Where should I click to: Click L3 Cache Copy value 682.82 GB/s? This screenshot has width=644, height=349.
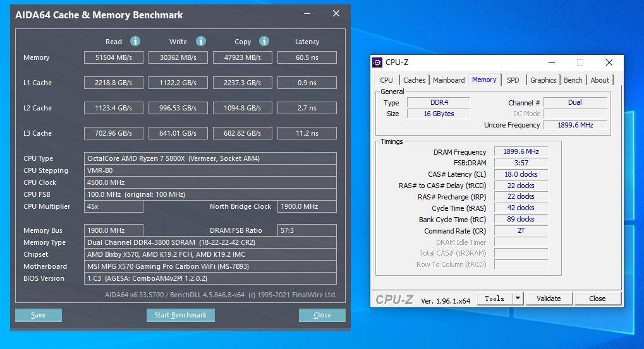(x=242, y=133)
